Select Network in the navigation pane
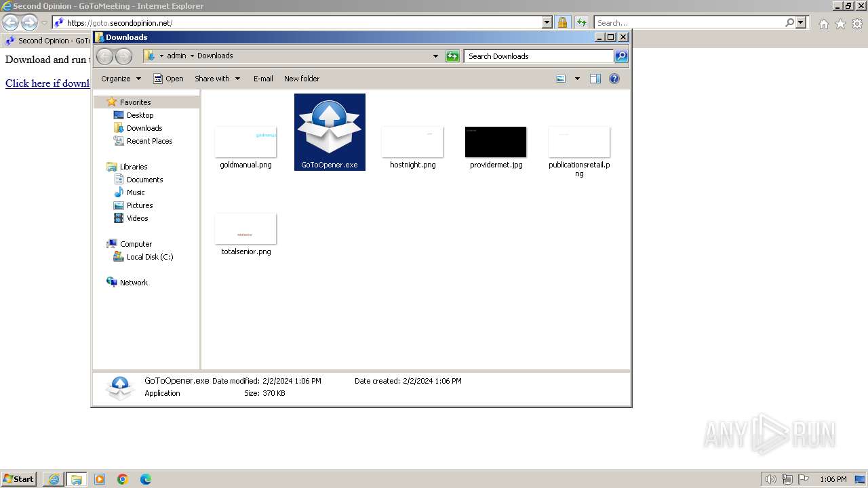 (134, 283)
